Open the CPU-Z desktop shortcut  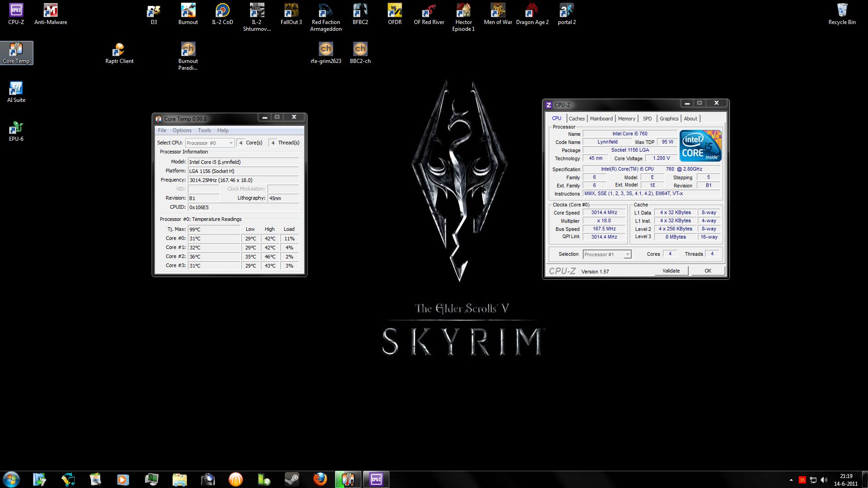[x=16, y=14]
